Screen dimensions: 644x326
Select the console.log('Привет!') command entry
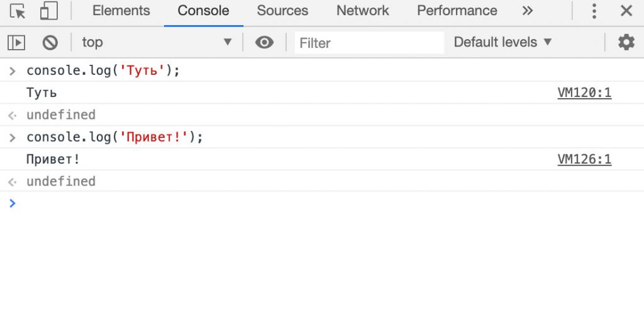pyautogui.click(x=114, y=137)
